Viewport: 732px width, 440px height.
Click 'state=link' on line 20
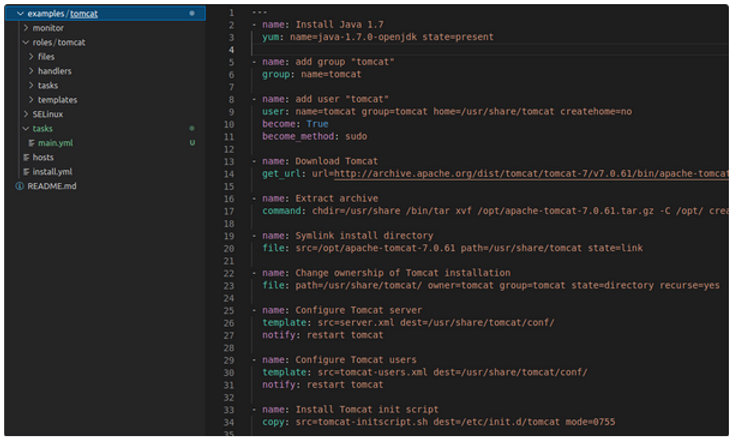(x=615, y=248)
